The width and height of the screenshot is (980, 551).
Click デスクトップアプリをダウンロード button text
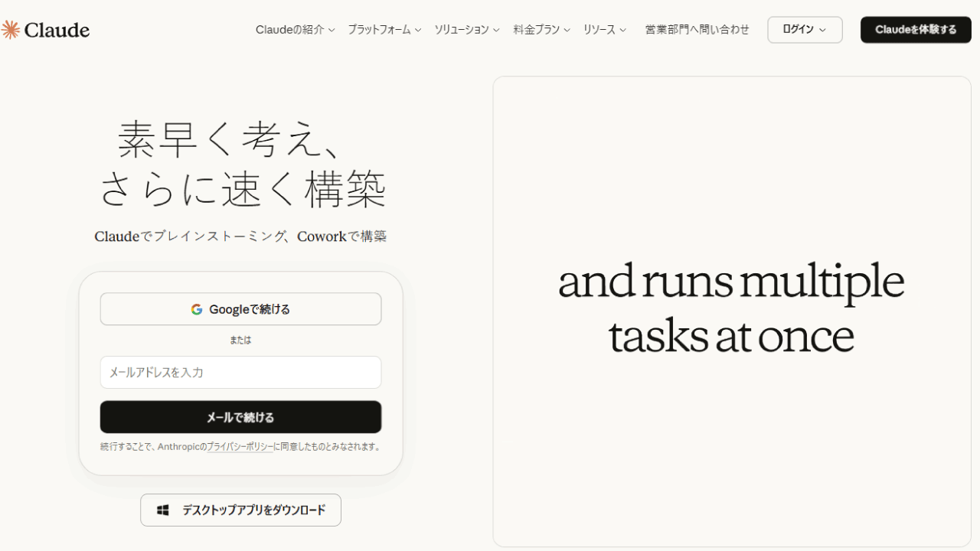tap(253, 510)
